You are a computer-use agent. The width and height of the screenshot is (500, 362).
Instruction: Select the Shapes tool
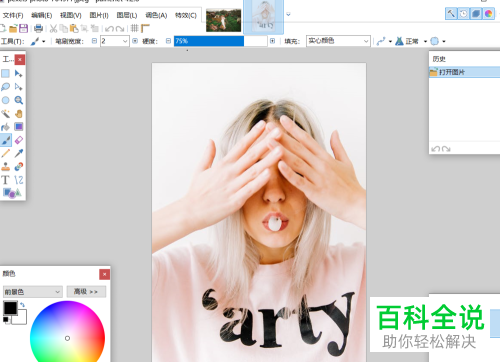12,193
